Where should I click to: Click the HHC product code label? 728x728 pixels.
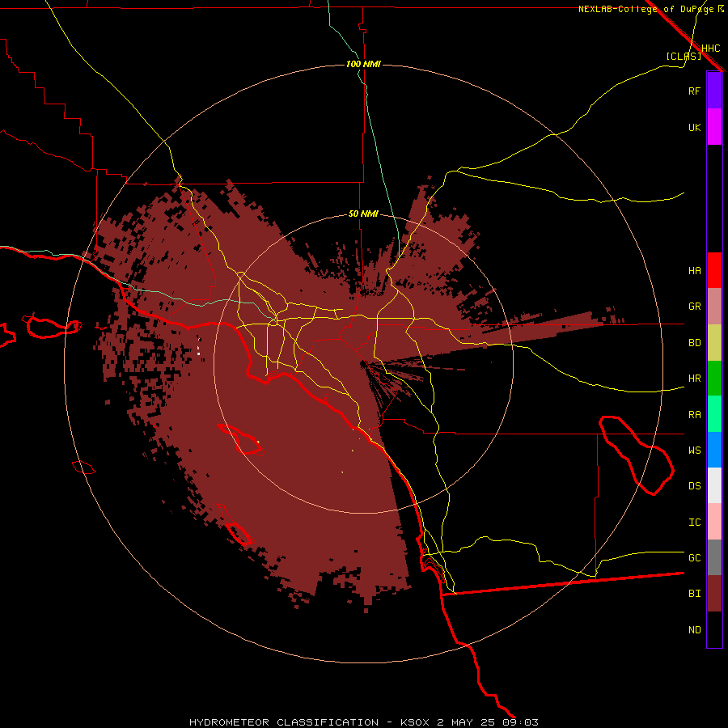point(711,49)
